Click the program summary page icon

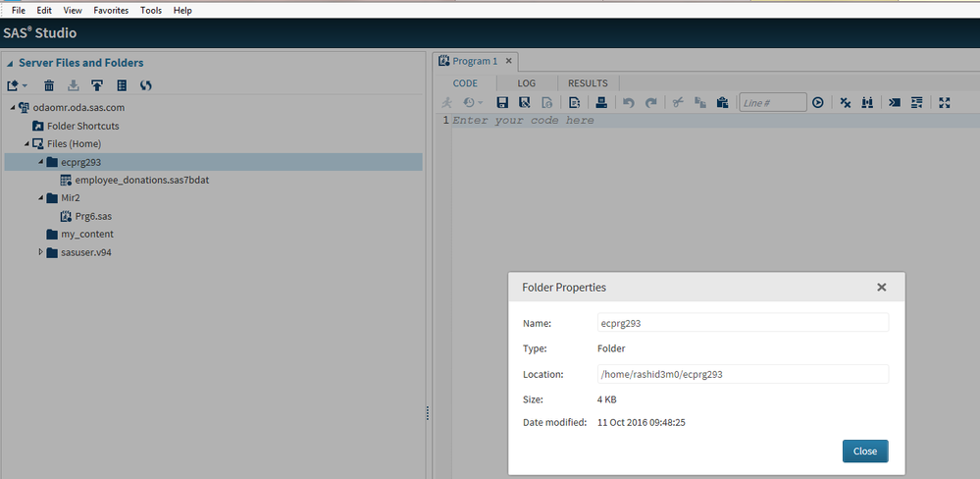546,102
